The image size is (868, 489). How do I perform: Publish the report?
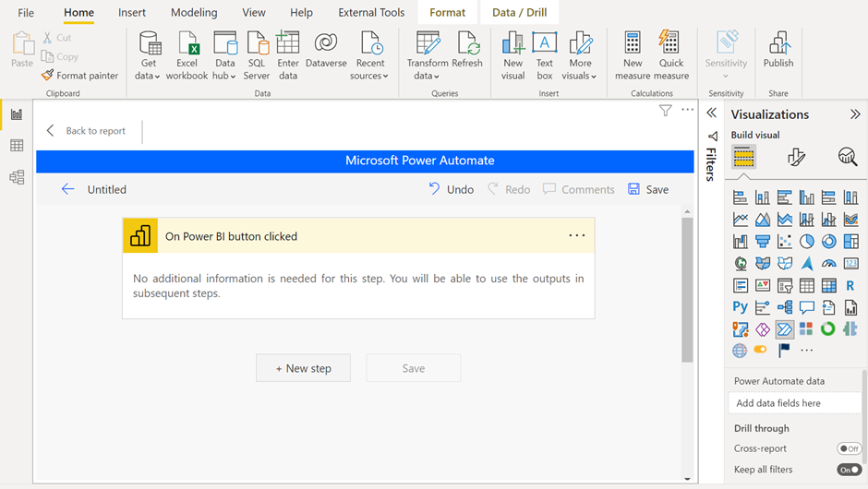(778, 51)
